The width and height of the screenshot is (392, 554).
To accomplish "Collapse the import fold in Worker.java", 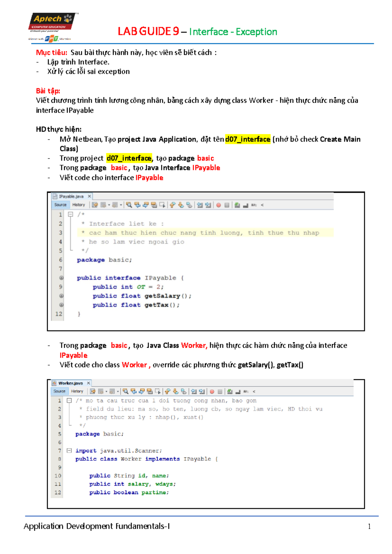I will click(69, 450).
